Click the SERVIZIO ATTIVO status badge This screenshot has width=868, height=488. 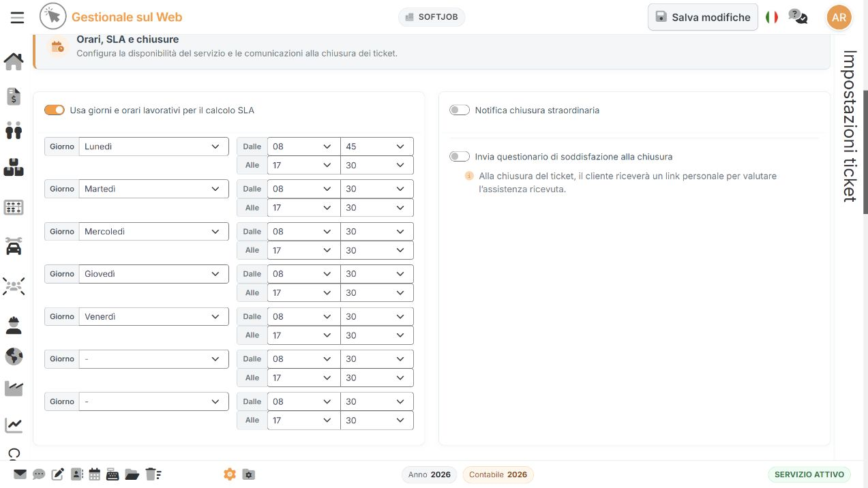809,474
